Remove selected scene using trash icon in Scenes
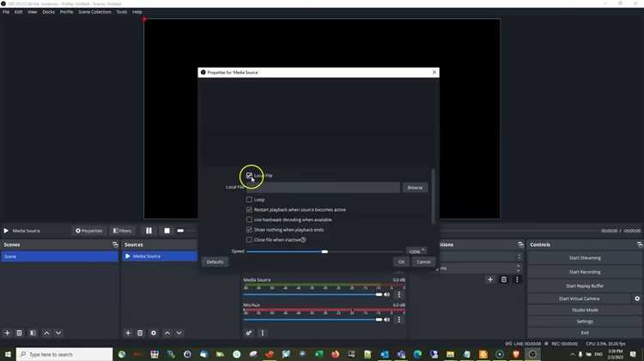Viewport: 644px width, 361px height. [x=19, y=333]
